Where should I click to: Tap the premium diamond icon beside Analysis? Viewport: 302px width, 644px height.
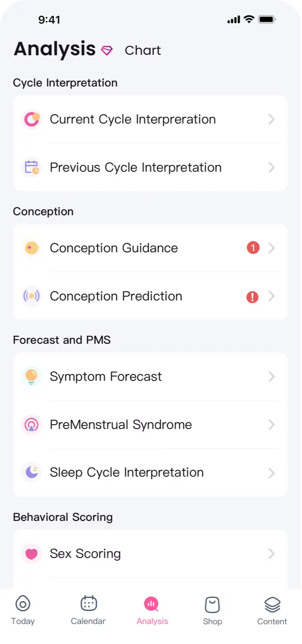point(107,51)
